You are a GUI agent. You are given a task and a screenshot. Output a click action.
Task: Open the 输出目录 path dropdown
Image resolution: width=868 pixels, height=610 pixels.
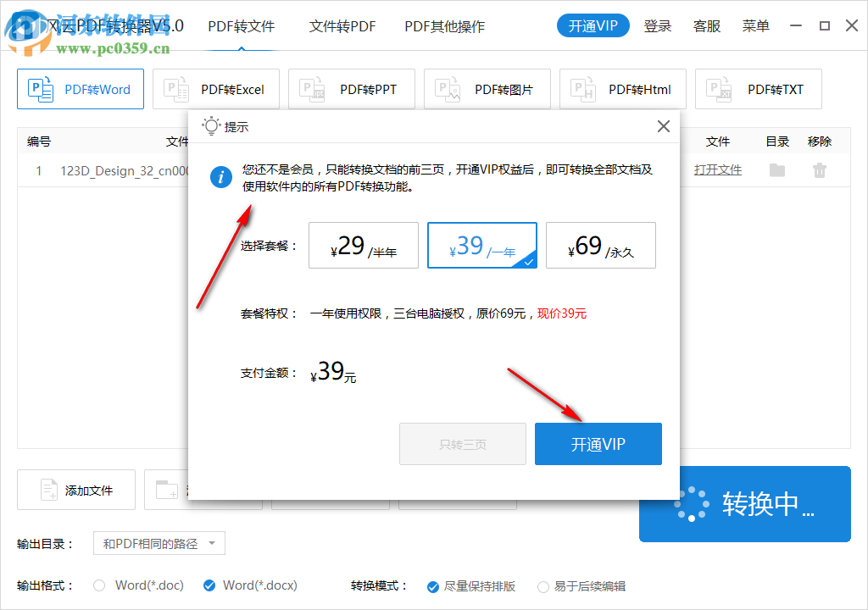coord(159,543)
